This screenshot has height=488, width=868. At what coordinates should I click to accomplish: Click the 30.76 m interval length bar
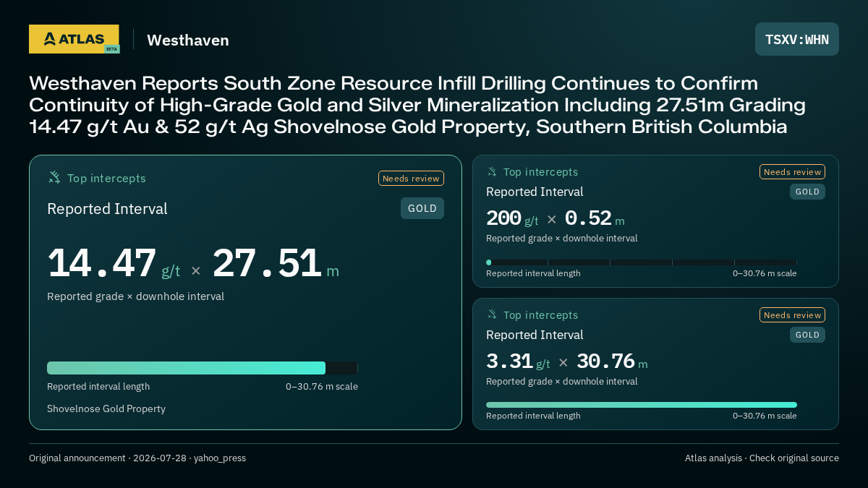pos(642,405)
